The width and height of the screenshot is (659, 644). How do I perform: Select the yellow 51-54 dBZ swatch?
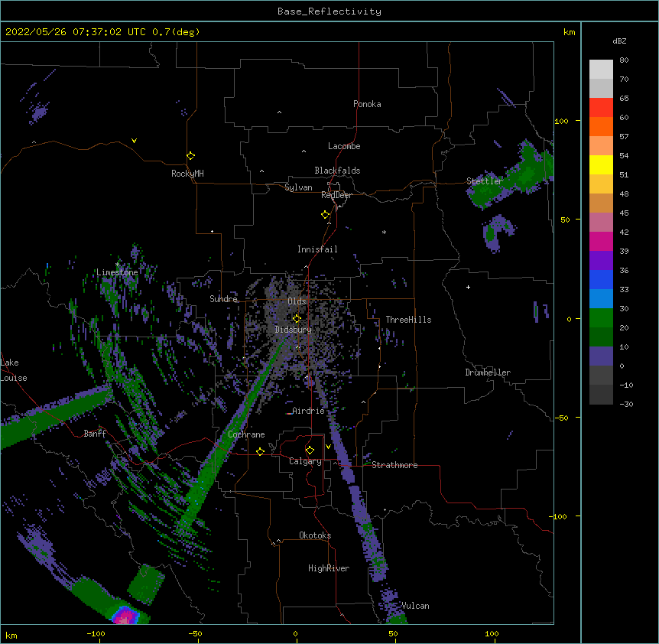[x=601, y=164]
